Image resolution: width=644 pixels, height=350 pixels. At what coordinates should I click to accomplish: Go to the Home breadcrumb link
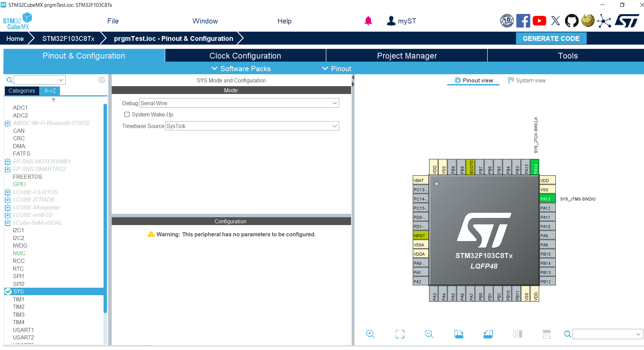pyautogui.click(x=14, y=38)
